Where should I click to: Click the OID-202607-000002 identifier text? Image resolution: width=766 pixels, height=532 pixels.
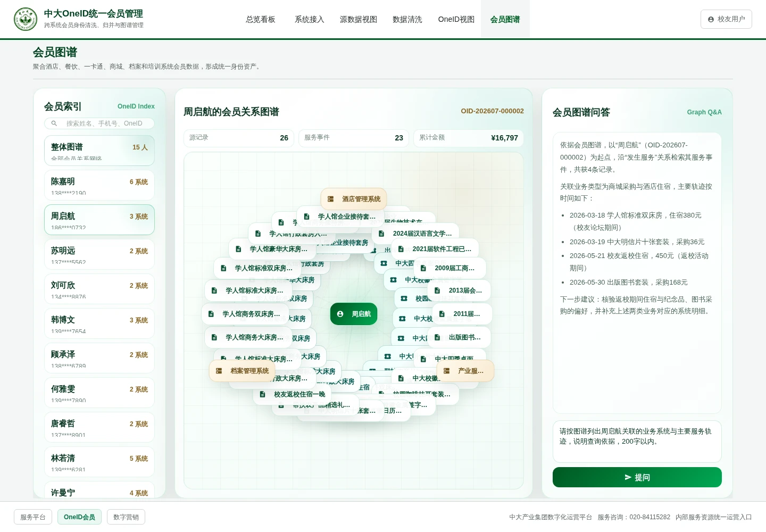[492, 111]
